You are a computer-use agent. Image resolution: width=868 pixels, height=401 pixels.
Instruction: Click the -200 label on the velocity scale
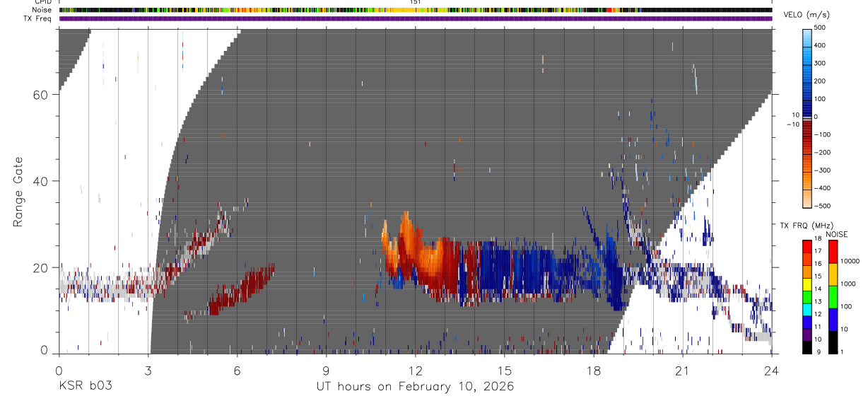[822, 153]
